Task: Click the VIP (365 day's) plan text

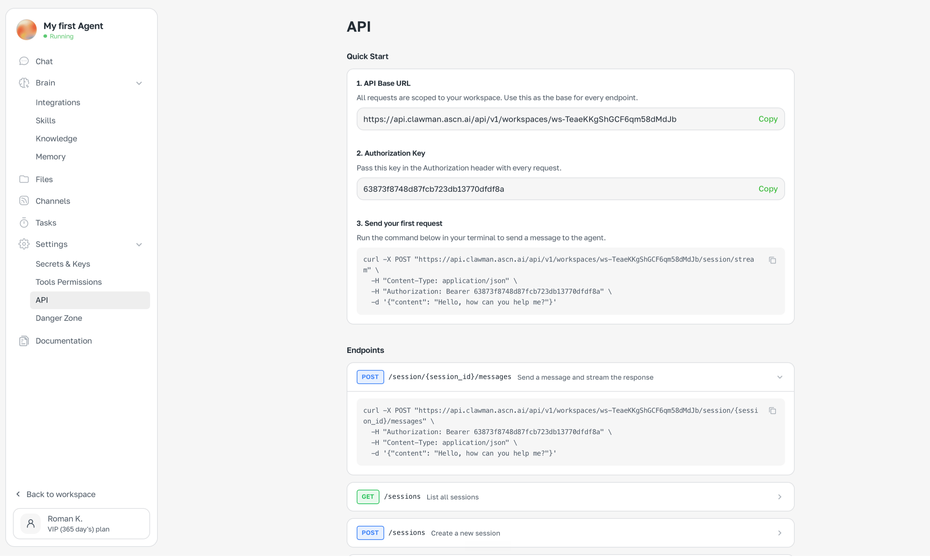Action: coord(79,529)
